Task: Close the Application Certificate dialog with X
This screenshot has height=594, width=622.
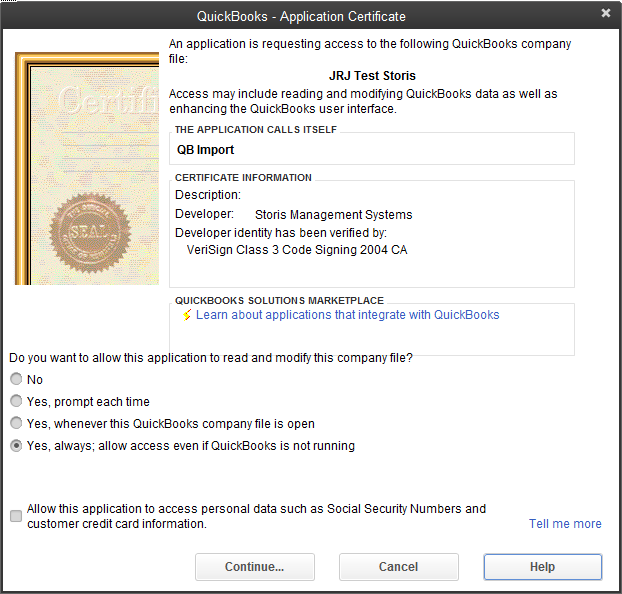Action: tap(606, 14)
